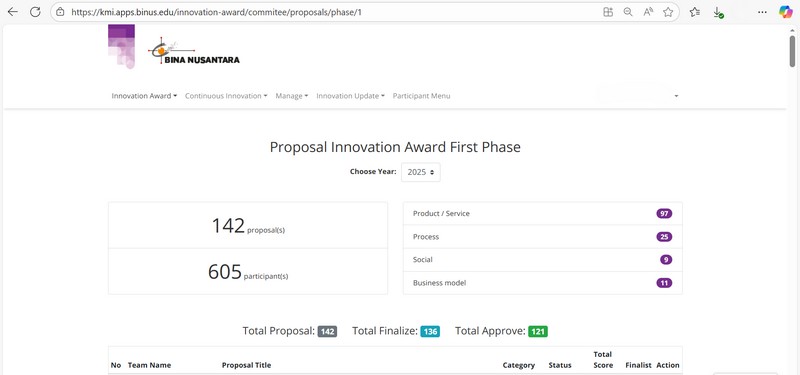Click the blue Total Finalize 136 badge
This screenshot has width=800, height=375.
pos(430,332)
